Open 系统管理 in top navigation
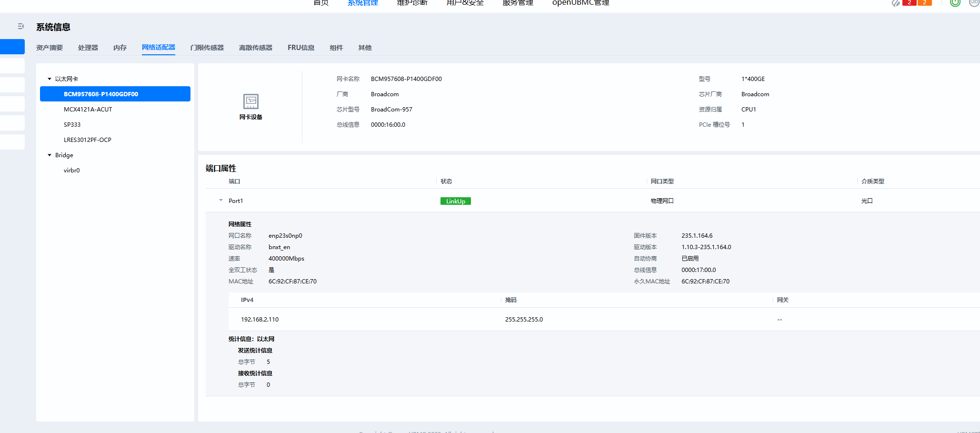Screen dimensions: 980x433 click(x=363, y=3)
